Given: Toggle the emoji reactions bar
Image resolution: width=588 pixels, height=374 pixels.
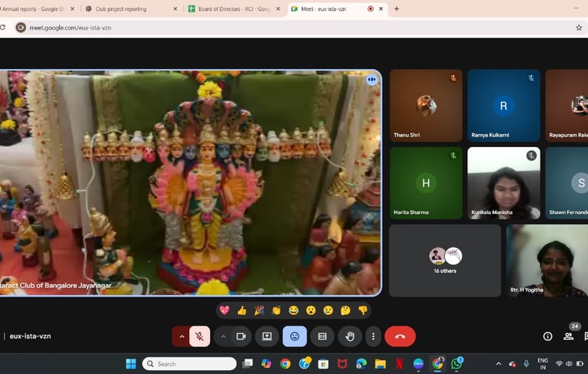Looking at the screenshot, I should [294, 336].
